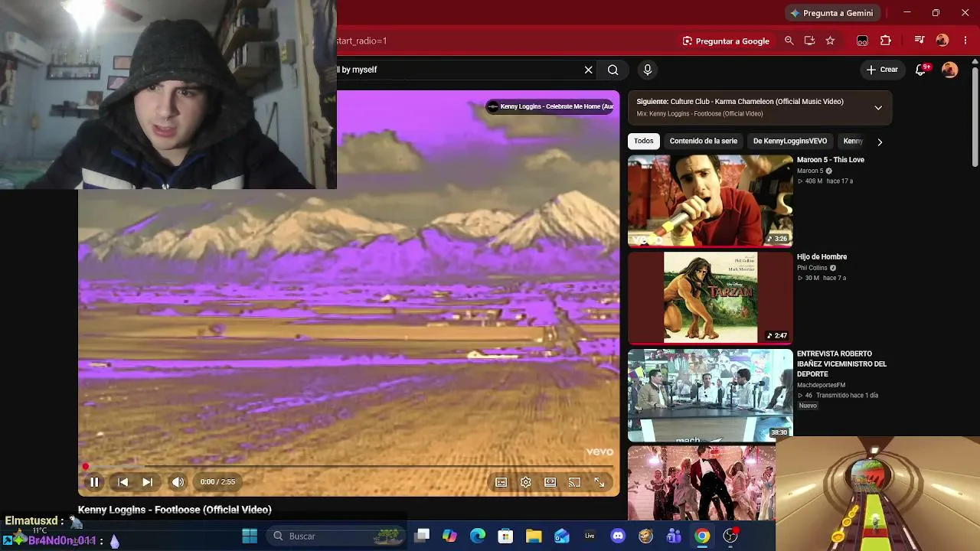Viewport: 980px width, 551px height.
Task: Clear the YouTube search box
Action: coord(588,70)
